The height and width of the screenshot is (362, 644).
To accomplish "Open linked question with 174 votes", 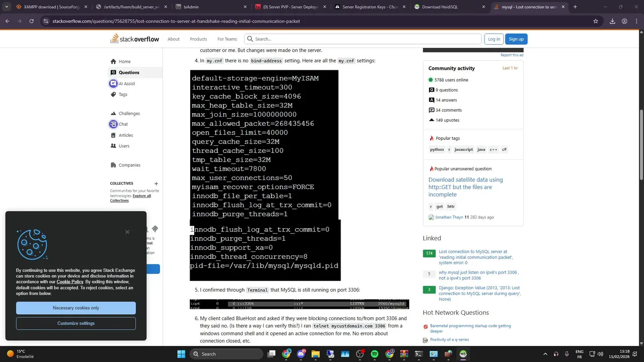I will 475,257.
